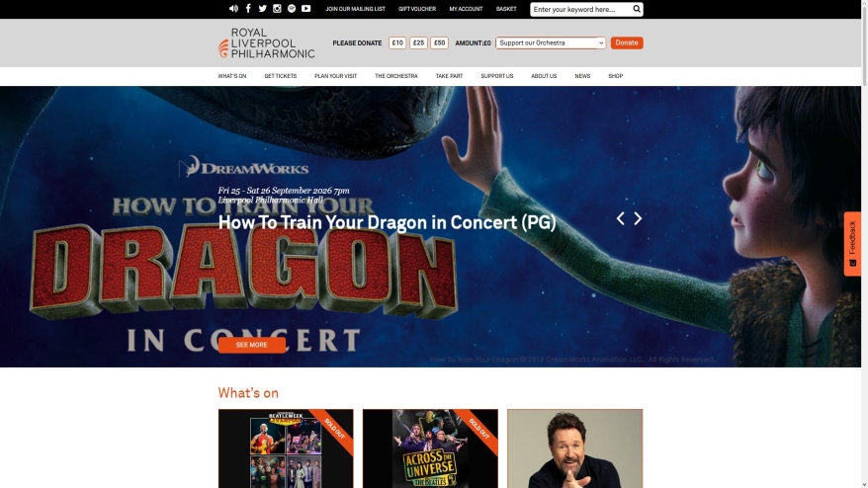Open the Support Us menu

[497, 76]
